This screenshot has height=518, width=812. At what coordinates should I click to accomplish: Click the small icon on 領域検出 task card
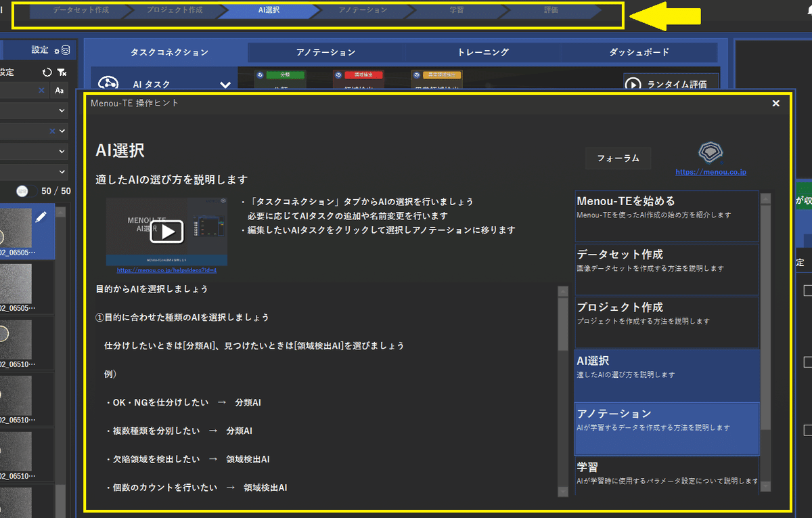pyautogui.click(x=338, y=74)
